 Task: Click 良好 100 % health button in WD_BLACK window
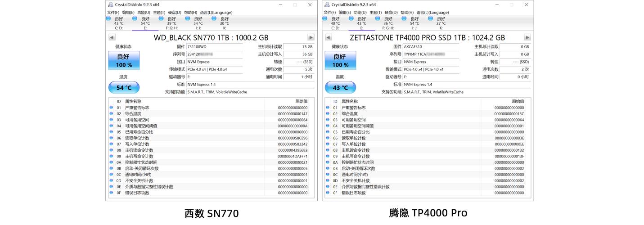(x=124, y=60)
